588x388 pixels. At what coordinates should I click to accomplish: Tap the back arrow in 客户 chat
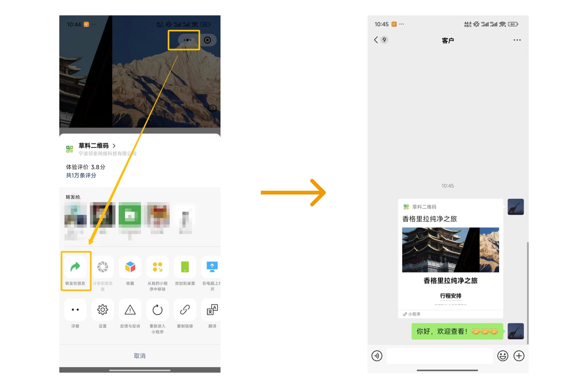pyautogui.click(x=376, y=40)
